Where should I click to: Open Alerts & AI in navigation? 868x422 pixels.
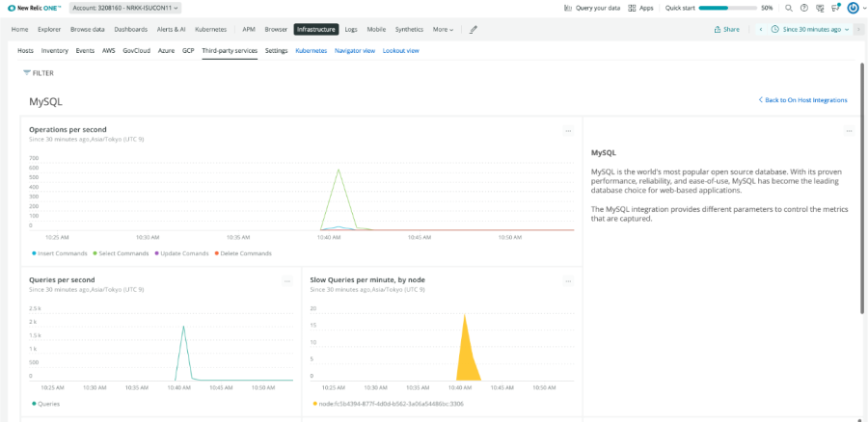(171, 29)
